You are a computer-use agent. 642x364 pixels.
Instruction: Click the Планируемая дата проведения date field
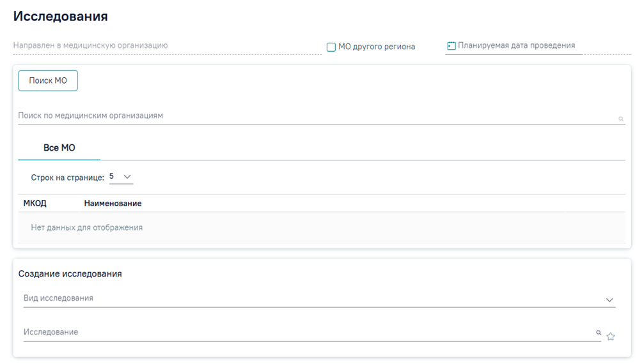pos(538,46)
